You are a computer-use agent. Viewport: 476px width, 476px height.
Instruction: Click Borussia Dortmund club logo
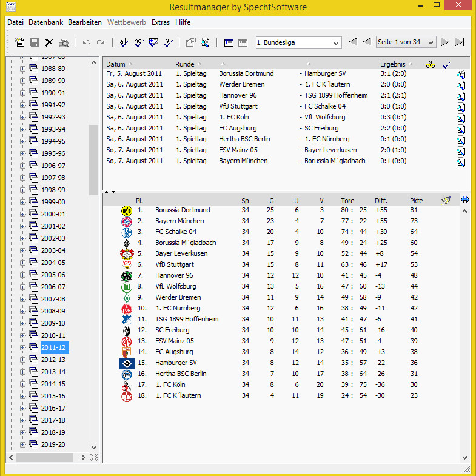point(127,210)
